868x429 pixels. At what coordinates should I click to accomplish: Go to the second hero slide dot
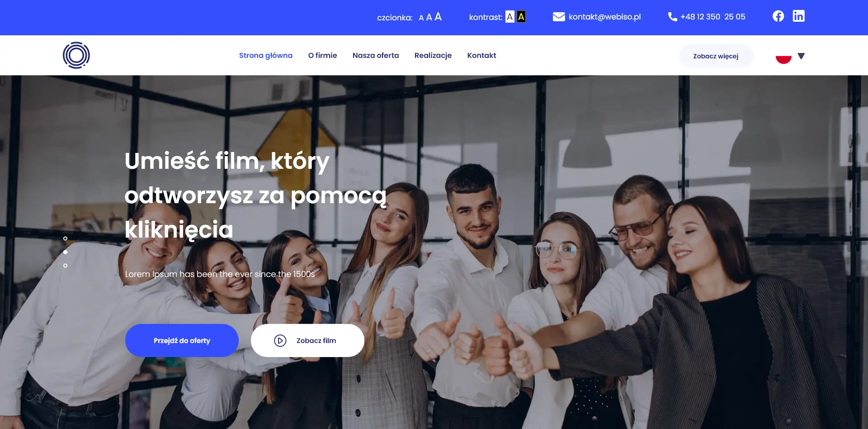pos(66,252)
